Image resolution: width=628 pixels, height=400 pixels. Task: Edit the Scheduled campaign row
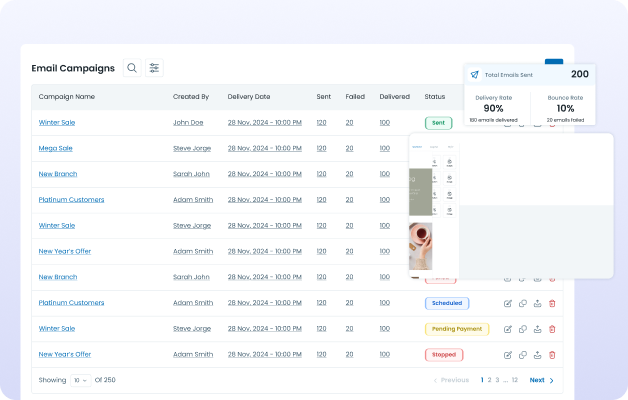508,303
